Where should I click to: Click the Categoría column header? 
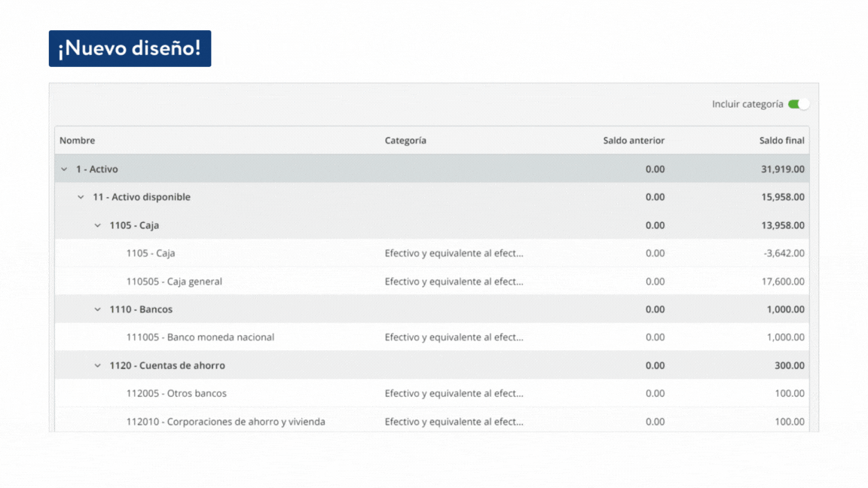tap(405, 141)
